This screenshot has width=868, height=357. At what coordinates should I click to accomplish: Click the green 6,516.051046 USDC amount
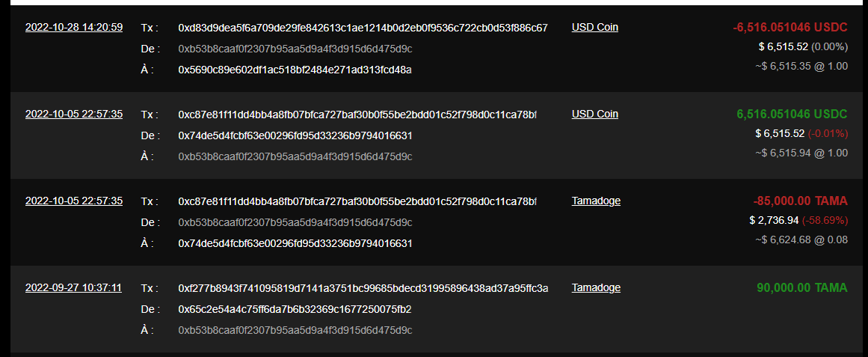coord(792,115)
